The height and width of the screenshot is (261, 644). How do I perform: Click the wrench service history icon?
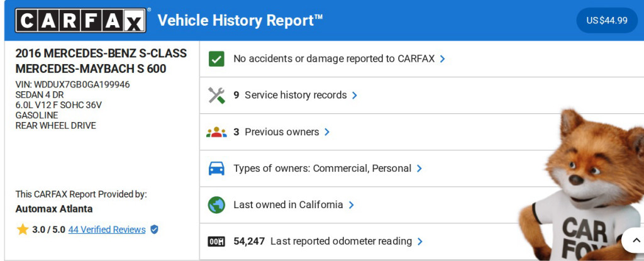[216, 95]
